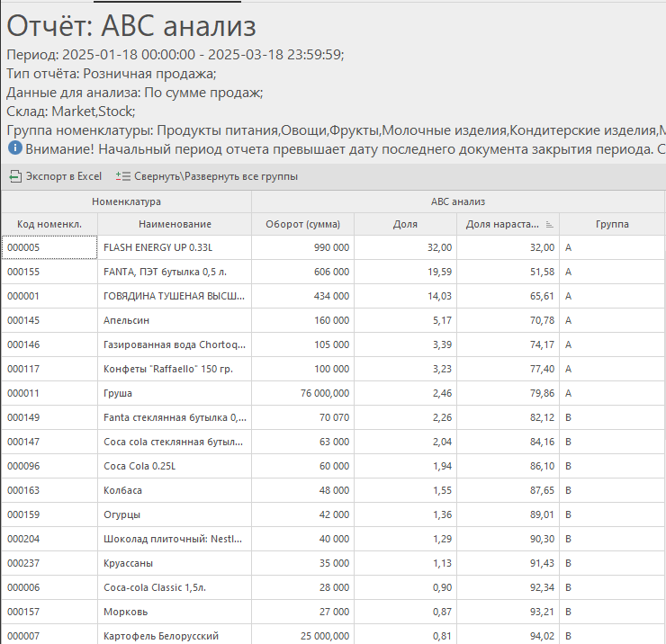Select the Круассаны row name
The image size is (666, 644).
[x=175, y=563]
